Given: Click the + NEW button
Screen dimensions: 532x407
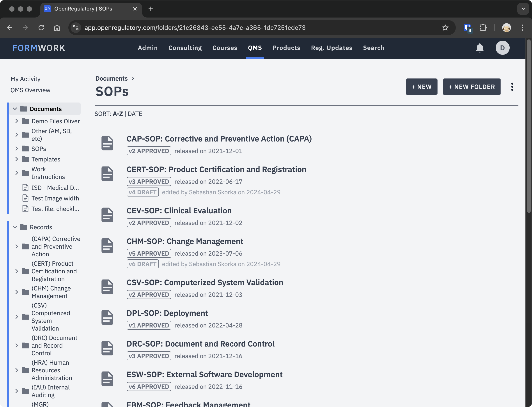Looking at the screenshot, I should tap(421, 87).
